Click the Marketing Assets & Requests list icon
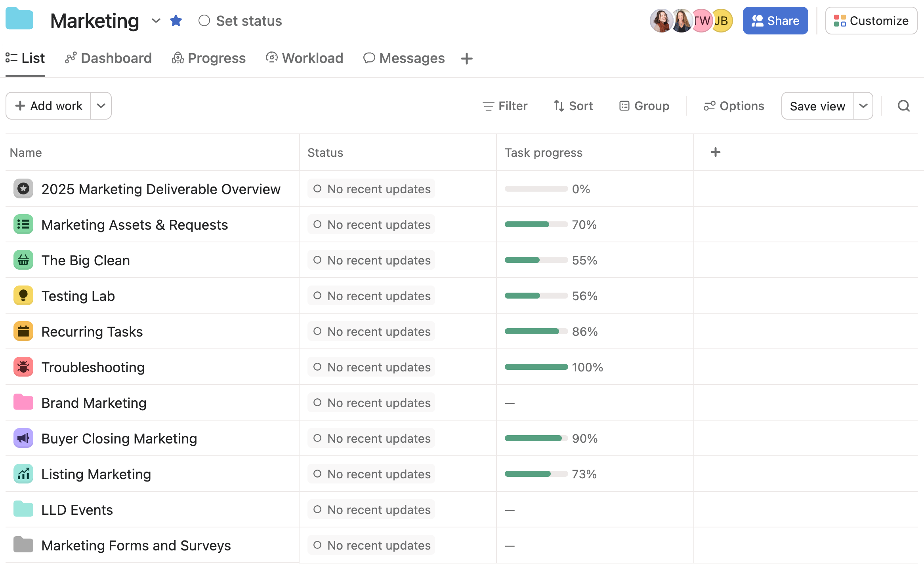The height and width of the screenshot is (571, 924). coord(23,224)
